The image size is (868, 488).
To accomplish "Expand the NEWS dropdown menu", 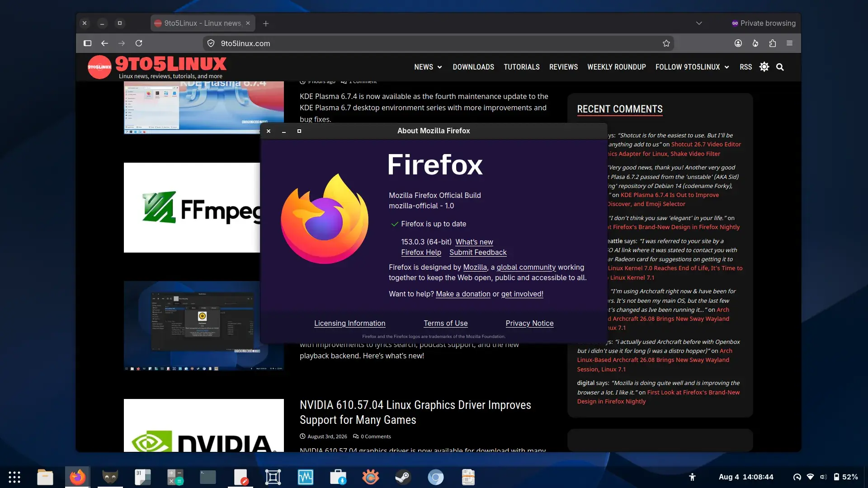I will tap(428, 67).
